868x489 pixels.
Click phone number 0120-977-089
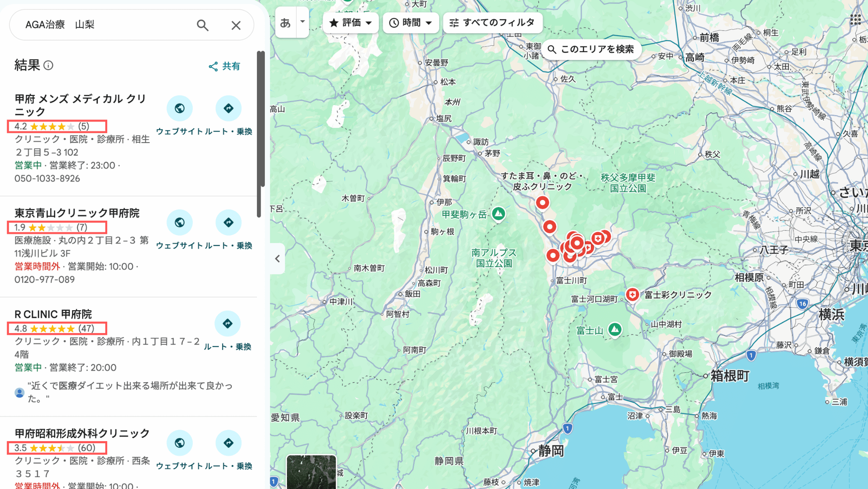pyautogui.click(x=45, y=280)
